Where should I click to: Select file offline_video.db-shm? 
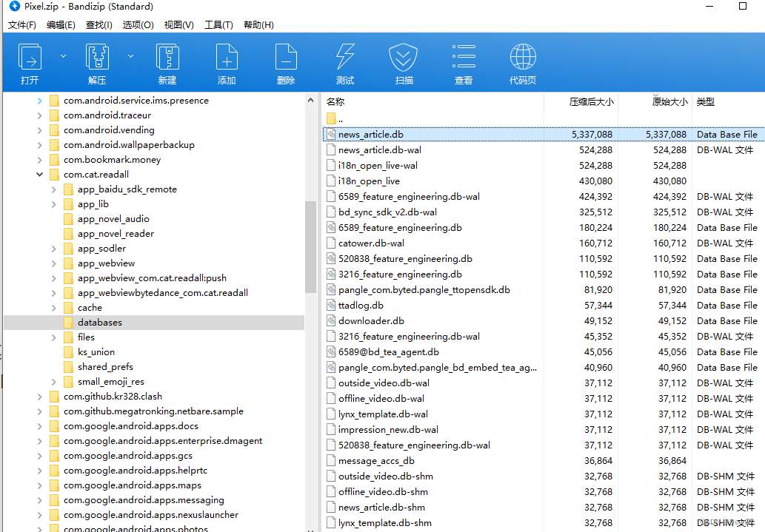click(x=383, y=492)
